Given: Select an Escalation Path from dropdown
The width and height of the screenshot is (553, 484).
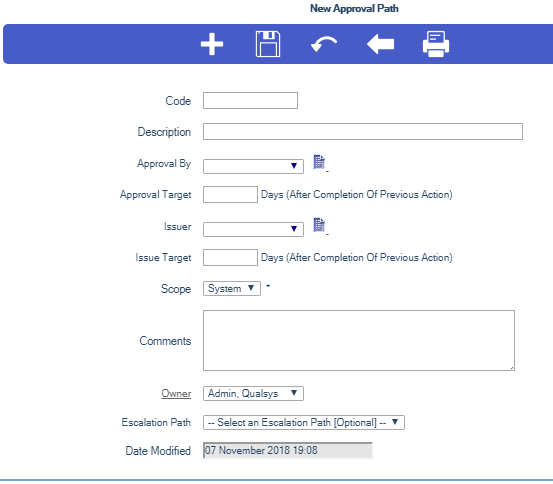Looking at the screenshot, I should click(304, 422).
